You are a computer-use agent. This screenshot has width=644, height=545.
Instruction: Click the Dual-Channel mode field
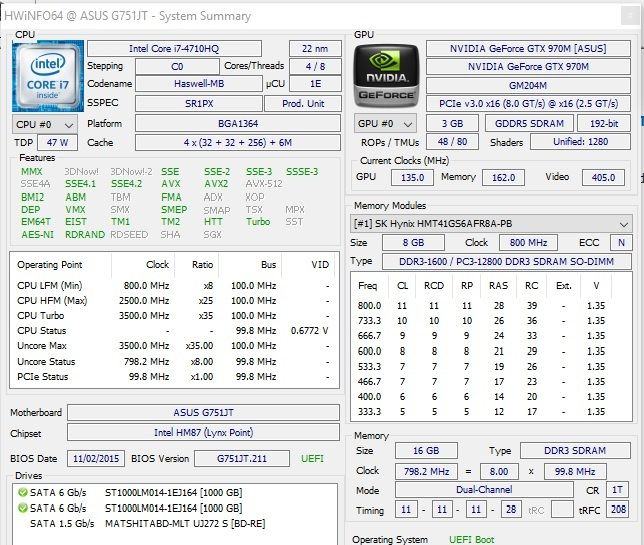[x=484, y=490]
